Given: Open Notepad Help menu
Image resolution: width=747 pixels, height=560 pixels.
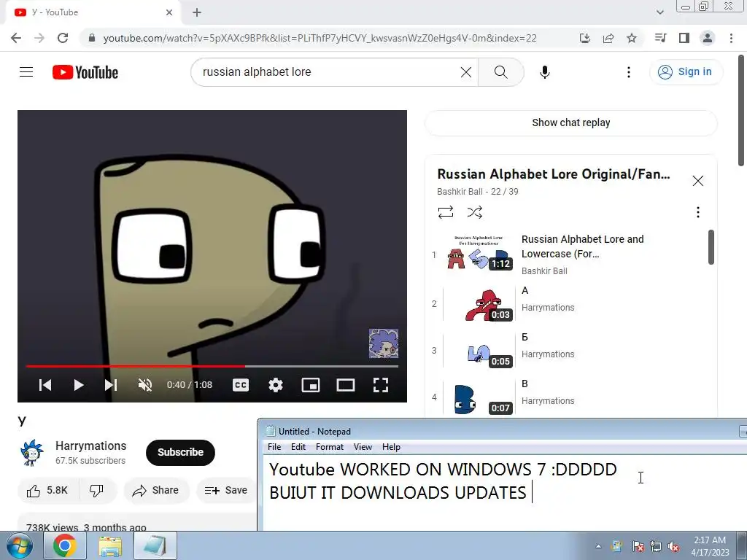Looking at the screenshot, I should point(391,447).
